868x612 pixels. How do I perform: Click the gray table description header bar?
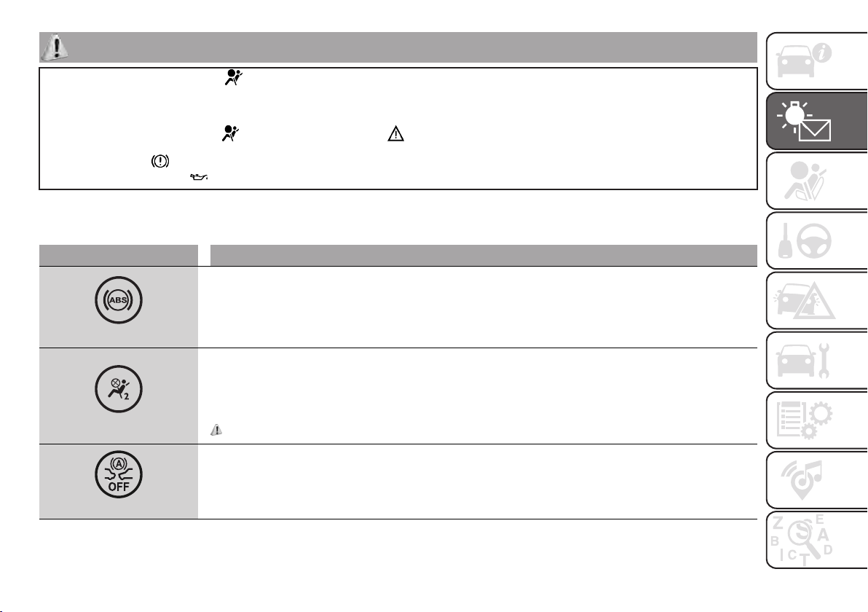point(484,255)
